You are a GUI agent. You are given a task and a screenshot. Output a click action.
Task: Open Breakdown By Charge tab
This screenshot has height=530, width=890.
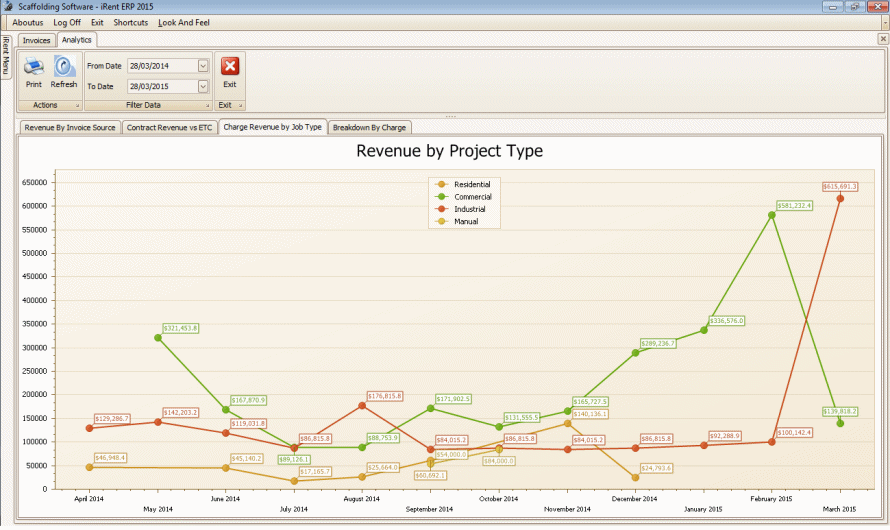pyautogui.click(x=370, y=128)
